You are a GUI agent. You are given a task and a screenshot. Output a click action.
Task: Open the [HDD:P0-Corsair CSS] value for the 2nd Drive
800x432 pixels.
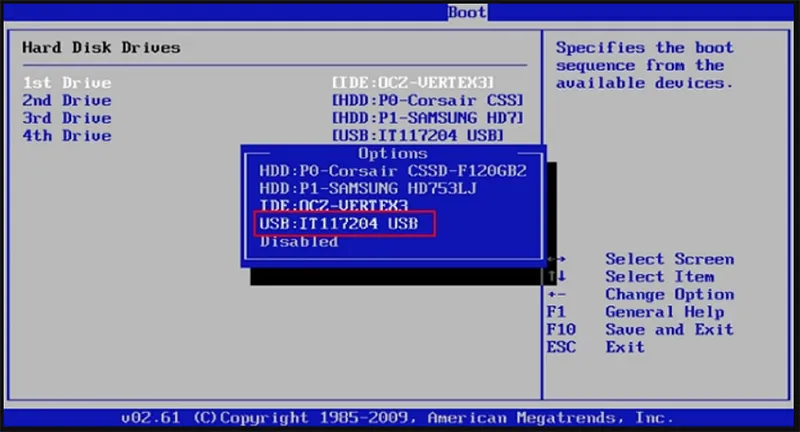pyautogui.click(x=428, y=100)
